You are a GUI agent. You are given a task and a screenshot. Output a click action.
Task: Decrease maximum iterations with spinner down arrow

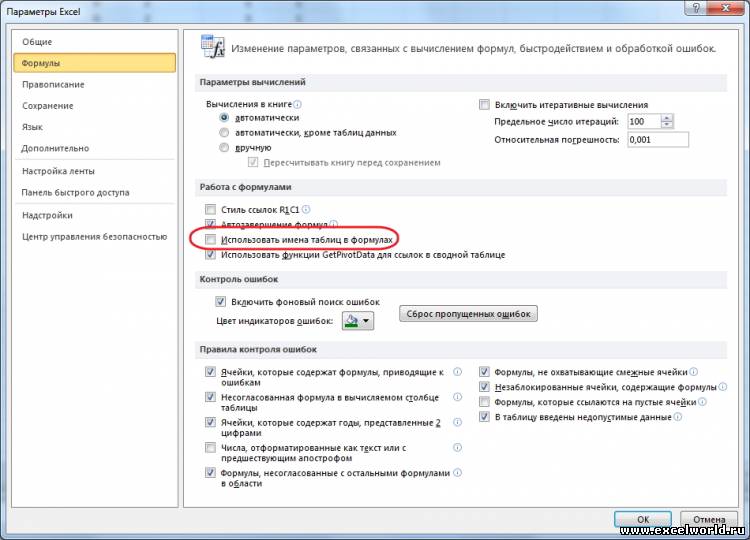[x=667, y=125]
